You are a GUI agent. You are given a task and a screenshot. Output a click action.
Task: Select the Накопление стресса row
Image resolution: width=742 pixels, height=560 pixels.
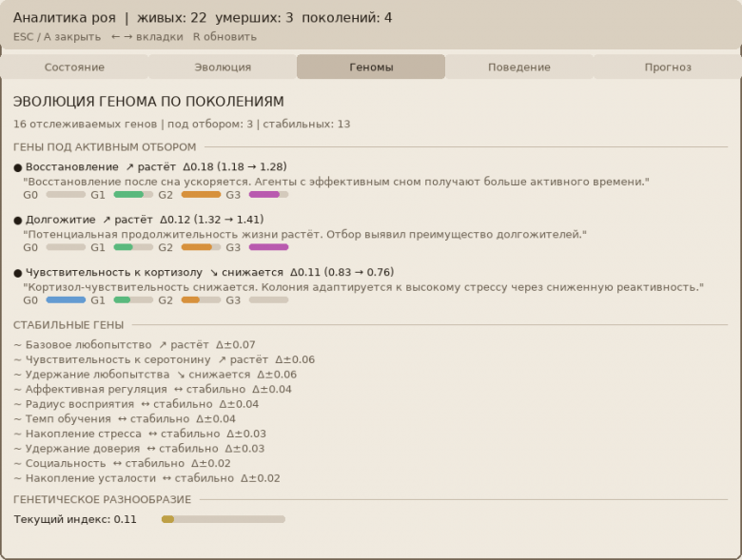140,434
